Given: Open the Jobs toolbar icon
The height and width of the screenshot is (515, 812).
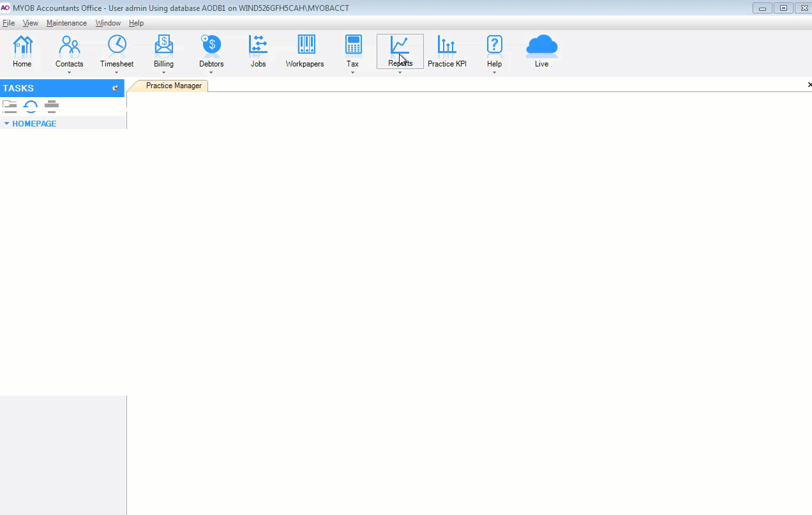Looking at the screenshot, I should coord(258,46).
